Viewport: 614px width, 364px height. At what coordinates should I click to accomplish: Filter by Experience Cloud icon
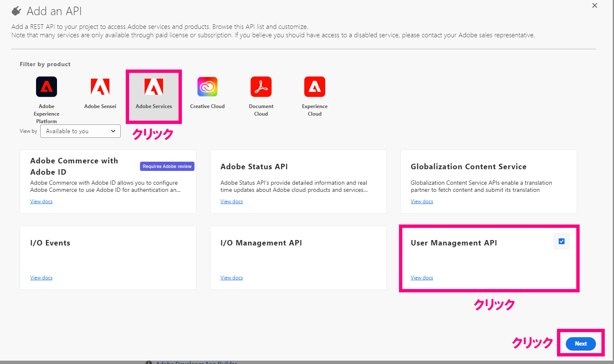(x=315, y=87)
